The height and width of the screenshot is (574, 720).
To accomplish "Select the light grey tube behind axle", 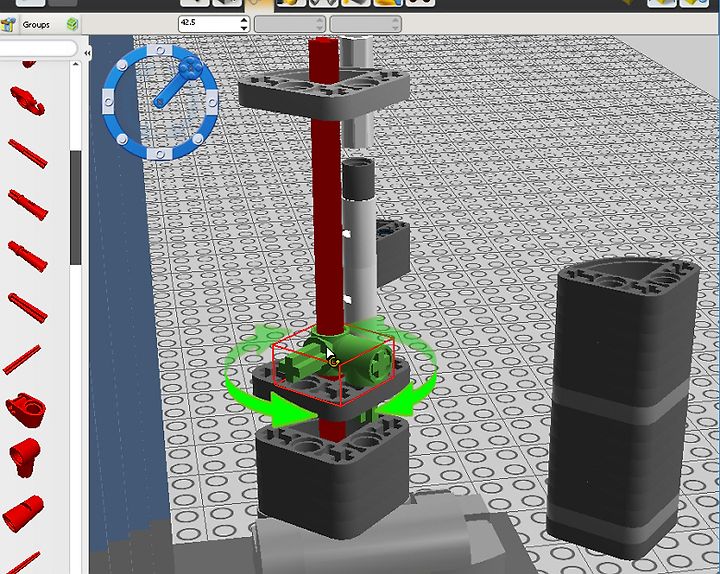I will pyautogui.click(x=361, y=262).
